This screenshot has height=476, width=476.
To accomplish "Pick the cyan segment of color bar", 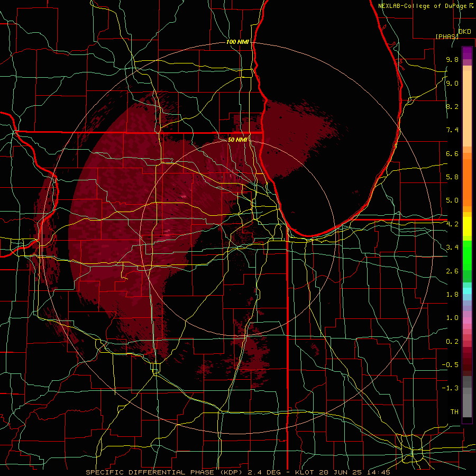I will tap(467, 291).
